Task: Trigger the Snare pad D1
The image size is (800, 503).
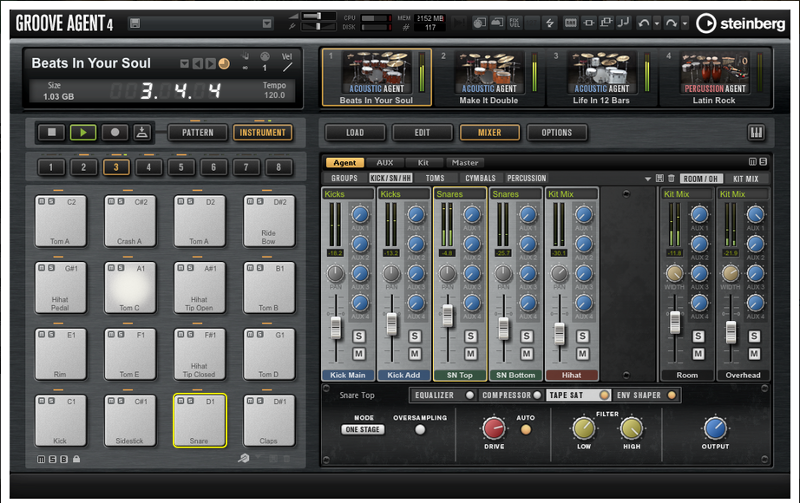Action: (199, 421)
